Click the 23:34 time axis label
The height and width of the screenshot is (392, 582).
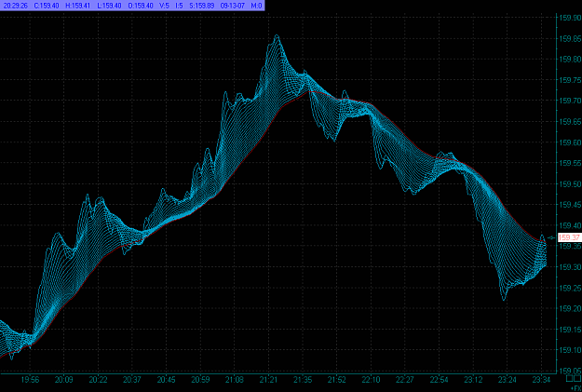pos(542,380)
